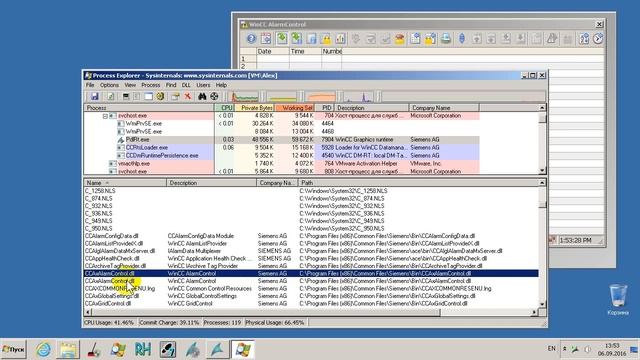Click the lock list padlock icon in AlarmControl

[x=326, y=39]
